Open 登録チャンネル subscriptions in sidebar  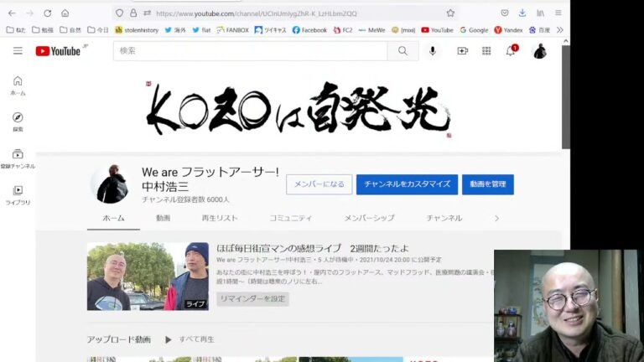[18, 159]
